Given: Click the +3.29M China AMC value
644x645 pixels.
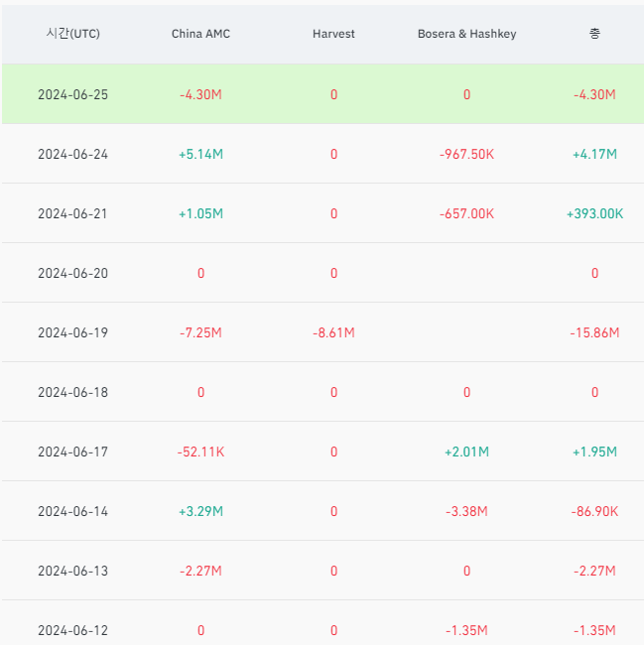Looking at the screenshot, I should pyautogui.click(x=200, y=511).
